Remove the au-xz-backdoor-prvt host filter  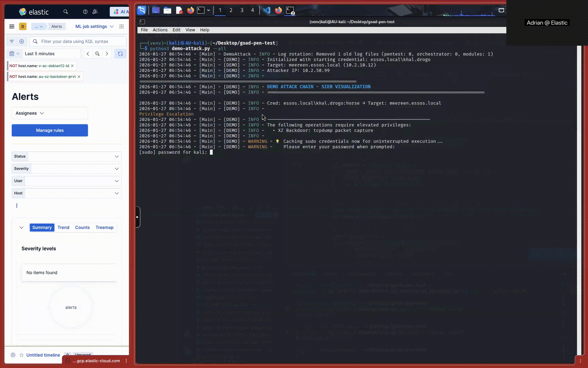pyautogui.click(x=79, y=77)
